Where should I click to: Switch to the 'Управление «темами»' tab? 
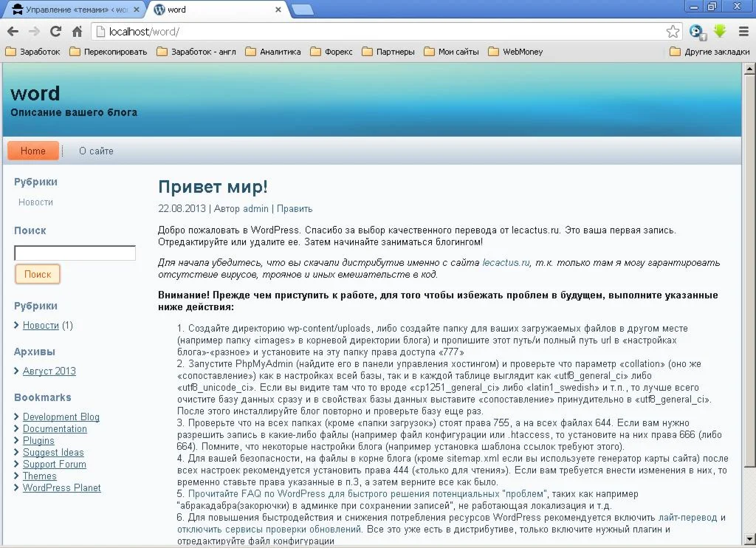point(75,10)
